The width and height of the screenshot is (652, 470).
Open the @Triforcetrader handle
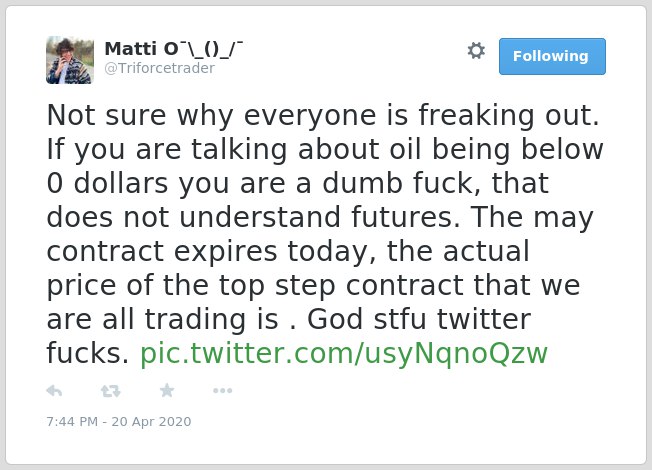pyautogui.click(x=160, y=68)
